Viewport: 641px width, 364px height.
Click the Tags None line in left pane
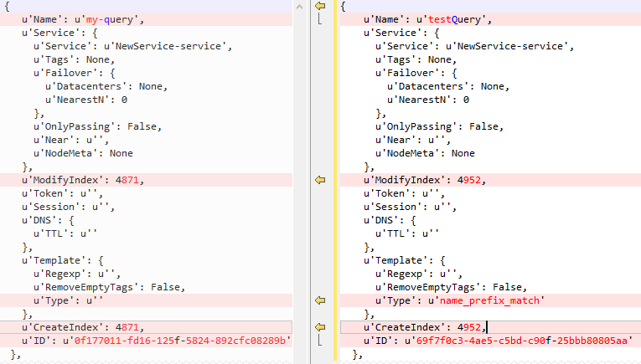(x=74, y=59)
